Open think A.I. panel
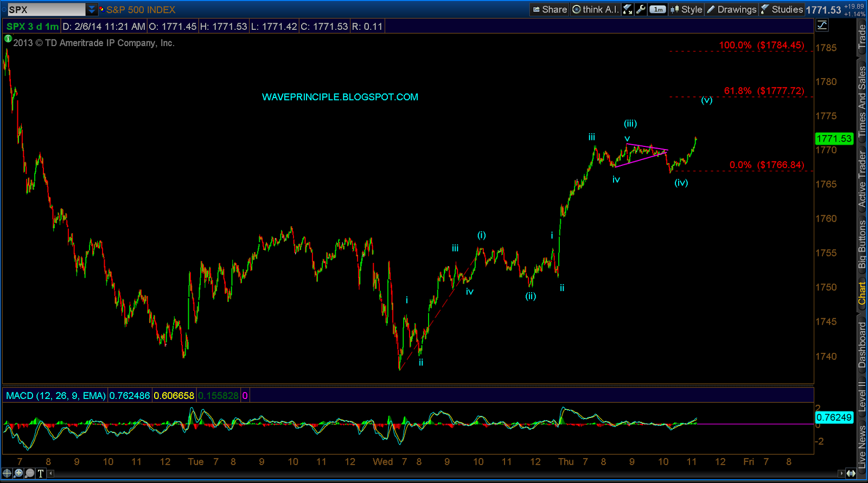Screen dimensions: 868x483 (595, 9)
